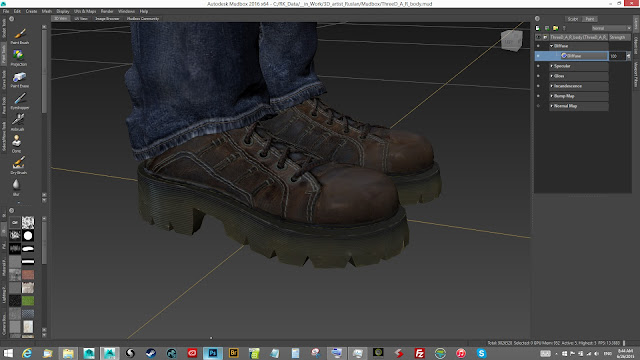Open the Create menu
The image size is (640, 360).
click(31, 11)
